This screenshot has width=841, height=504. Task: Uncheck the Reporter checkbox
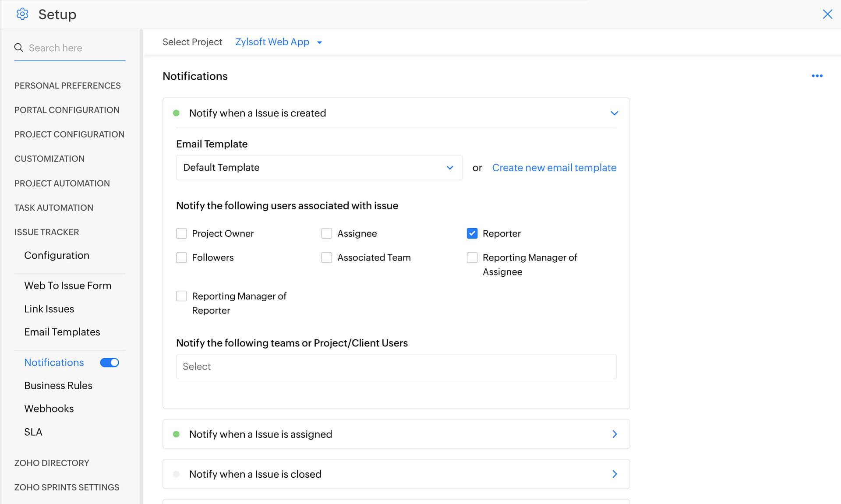472,233
